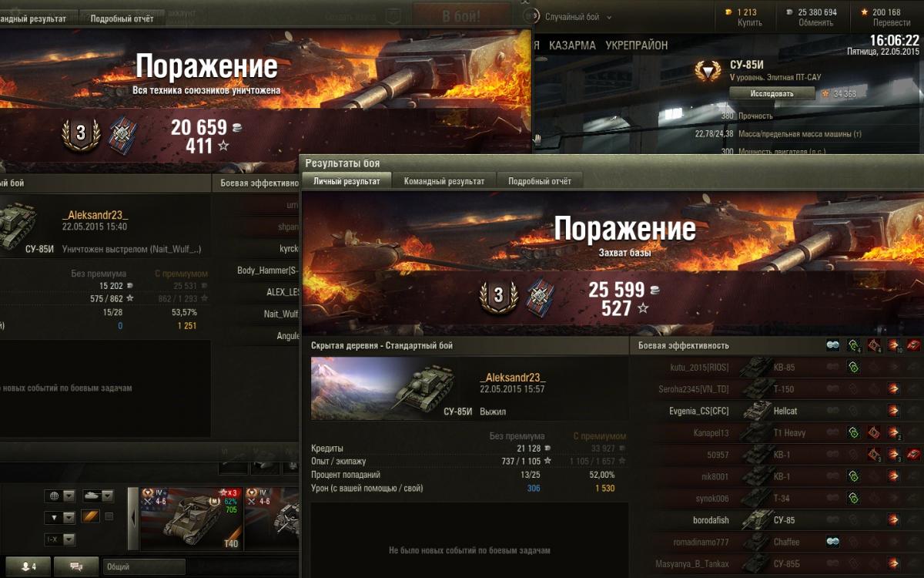Switch to the Командный результат tab

[x=444, y=181]
